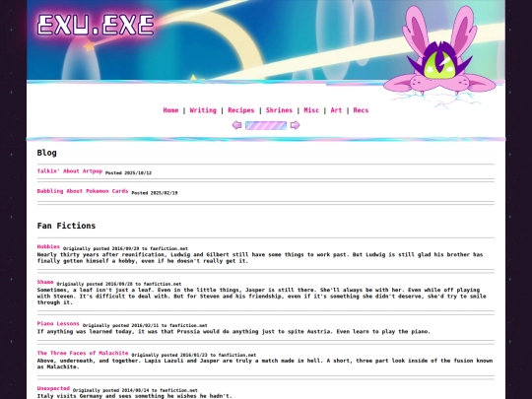Viewport: 532px width, 399px height.
Task: Open the Shrines section
Action: pyautogui.click(x=279, y=110)
